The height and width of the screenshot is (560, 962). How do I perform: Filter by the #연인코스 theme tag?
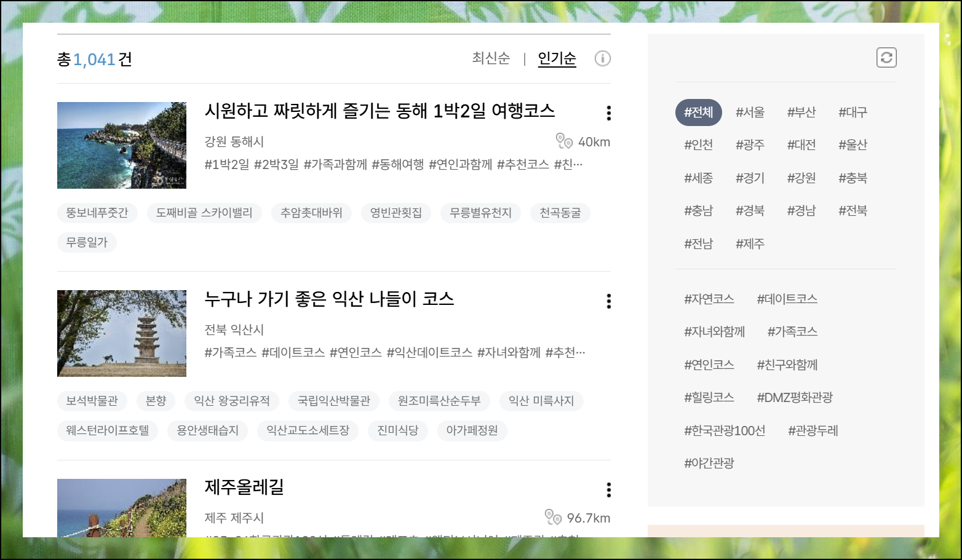coord(709,365)
